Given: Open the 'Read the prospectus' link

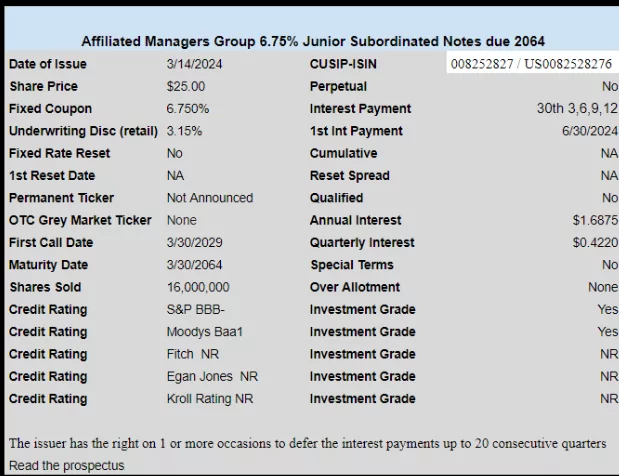Looking at the screenshot, I should point(66,466).
